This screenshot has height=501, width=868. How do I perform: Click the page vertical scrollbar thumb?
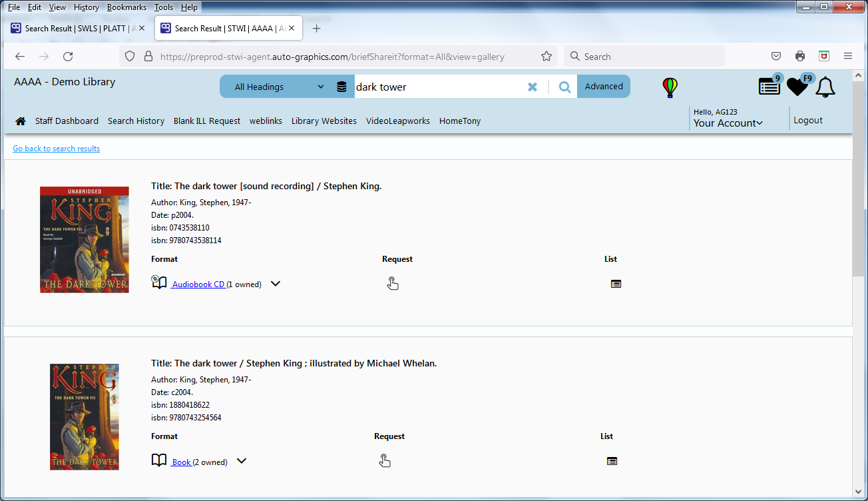pyautogui.click(x=857, y=180)
